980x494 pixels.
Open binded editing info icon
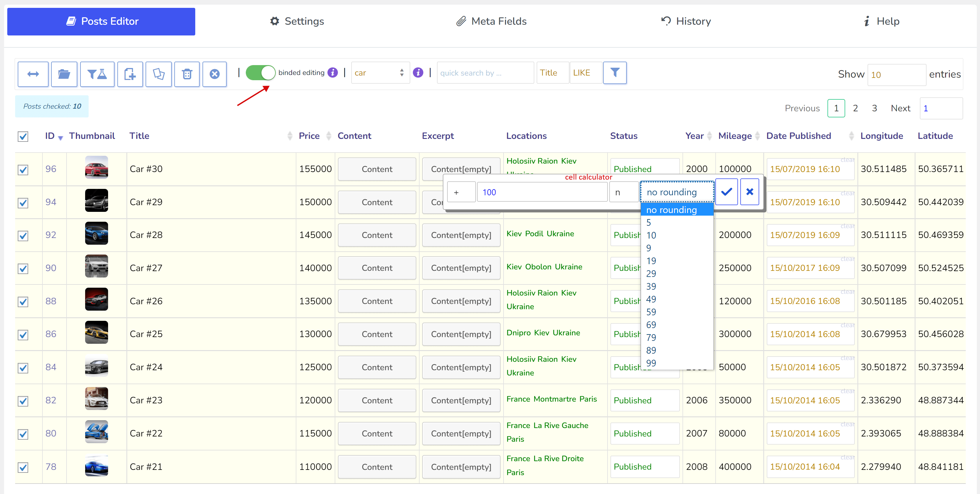coord(332,72)
